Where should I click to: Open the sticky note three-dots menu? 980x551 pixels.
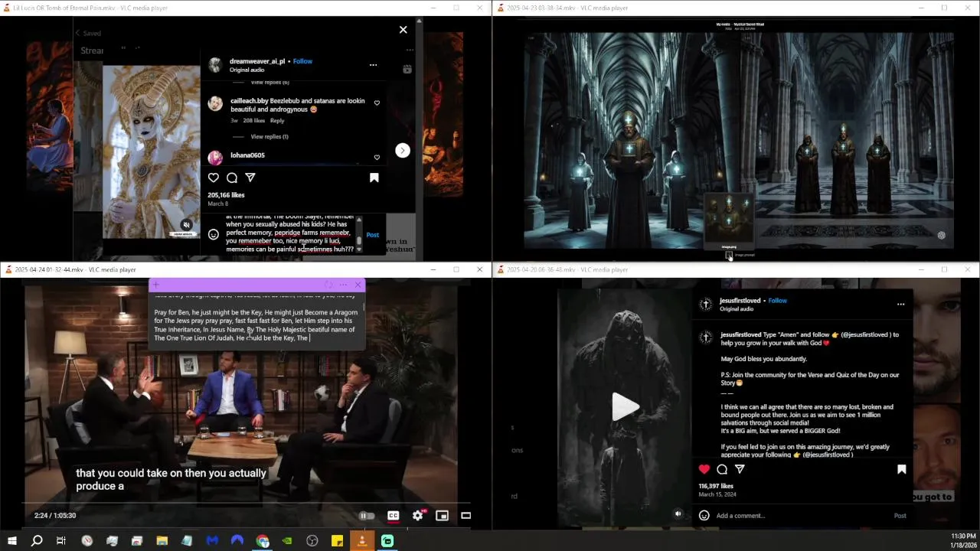[343, 285]
